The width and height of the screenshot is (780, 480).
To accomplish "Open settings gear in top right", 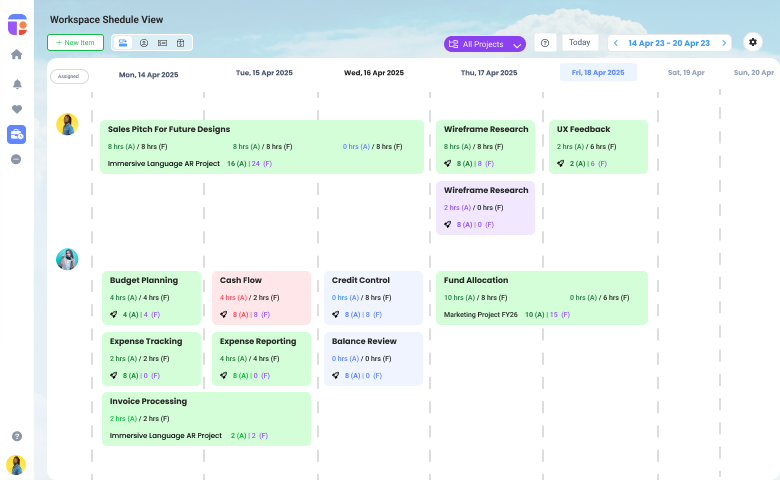I will click(x=753, y=42).
